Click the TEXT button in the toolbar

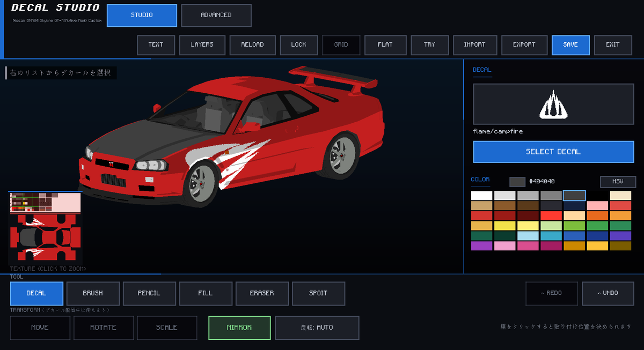[x=156, y=45]
